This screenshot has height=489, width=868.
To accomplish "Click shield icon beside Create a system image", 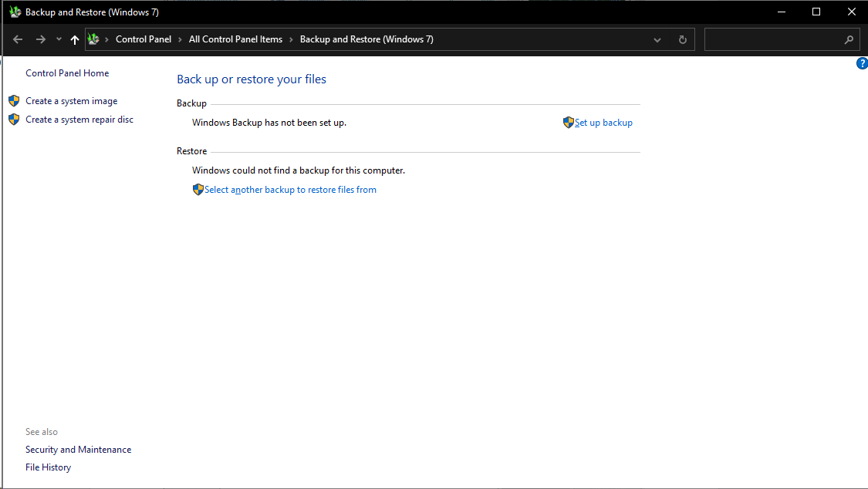I will [14, 101].
